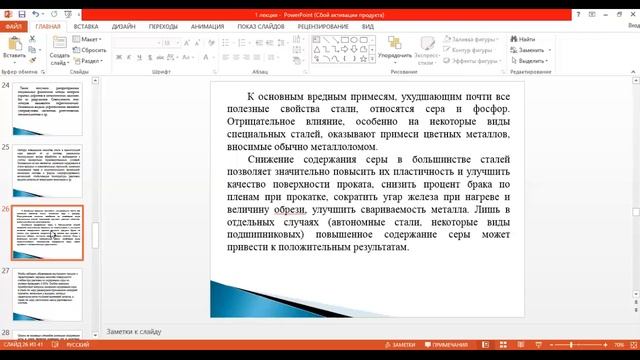Click the Reset (Сбросить) button

[89, 50]
